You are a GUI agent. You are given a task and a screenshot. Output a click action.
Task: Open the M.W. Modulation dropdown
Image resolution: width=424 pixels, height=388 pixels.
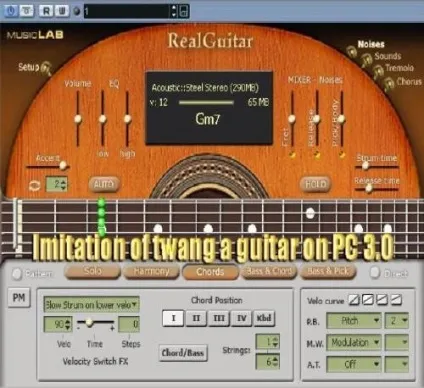coord(354,342)
